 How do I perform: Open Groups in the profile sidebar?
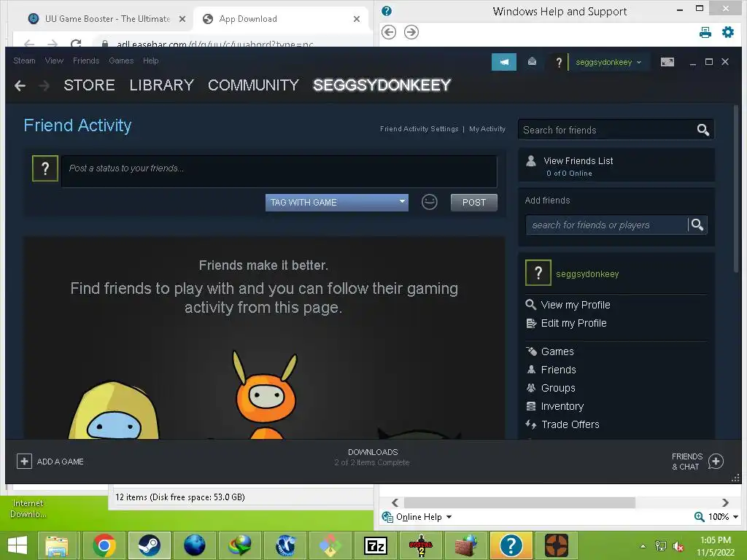(558, 388)
